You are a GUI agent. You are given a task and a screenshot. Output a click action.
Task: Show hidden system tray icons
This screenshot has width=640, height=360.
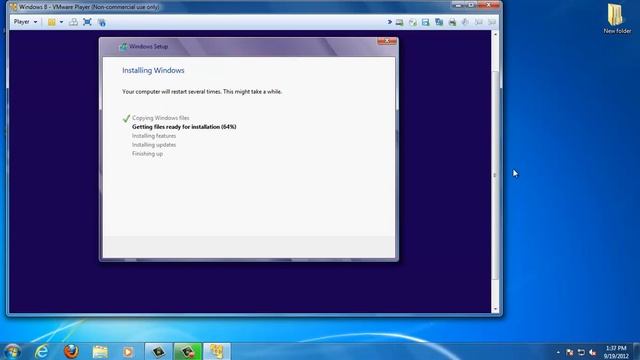click(x=558, y=352)
